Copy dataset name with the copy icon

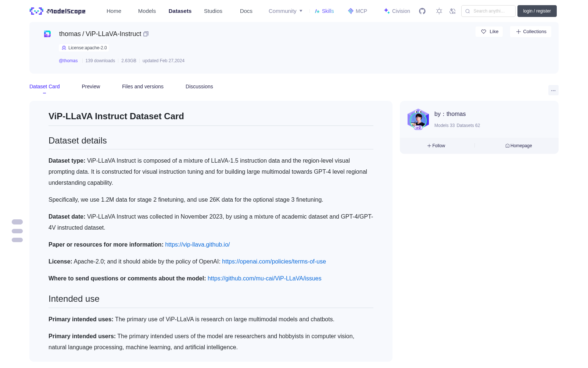click(x=146, y=34)
